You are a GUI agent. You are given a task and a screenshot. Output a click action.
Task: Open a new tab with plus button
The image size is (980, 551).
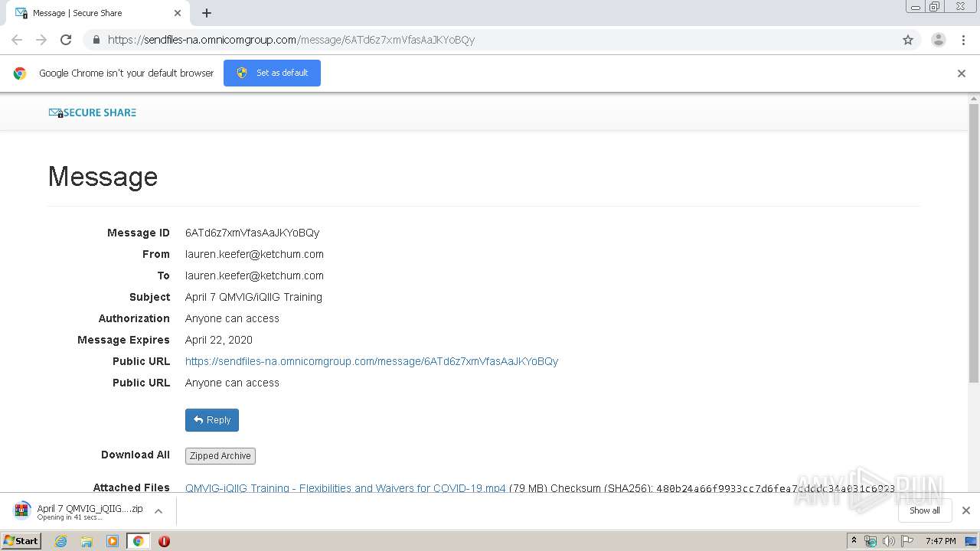207,13
